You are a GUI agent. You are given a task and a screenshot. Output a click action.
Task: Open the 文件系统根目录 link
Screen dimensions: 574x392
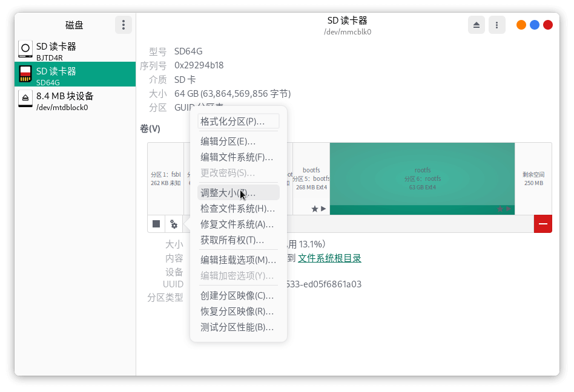(329, 258)
